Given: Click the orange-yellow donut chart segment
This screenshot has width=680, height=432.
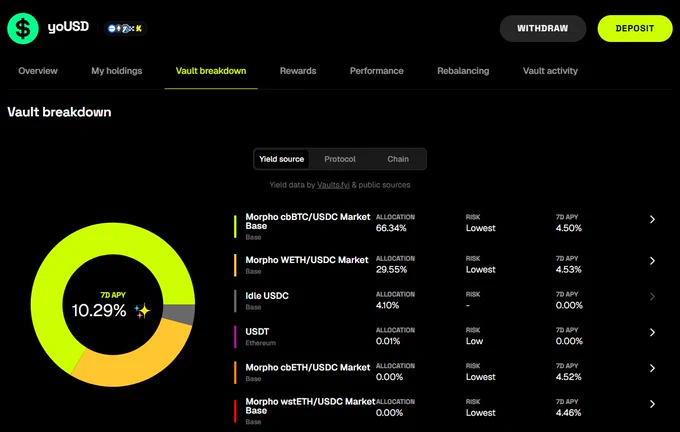Looking at the screenshot, I should (x=139, y=362).
